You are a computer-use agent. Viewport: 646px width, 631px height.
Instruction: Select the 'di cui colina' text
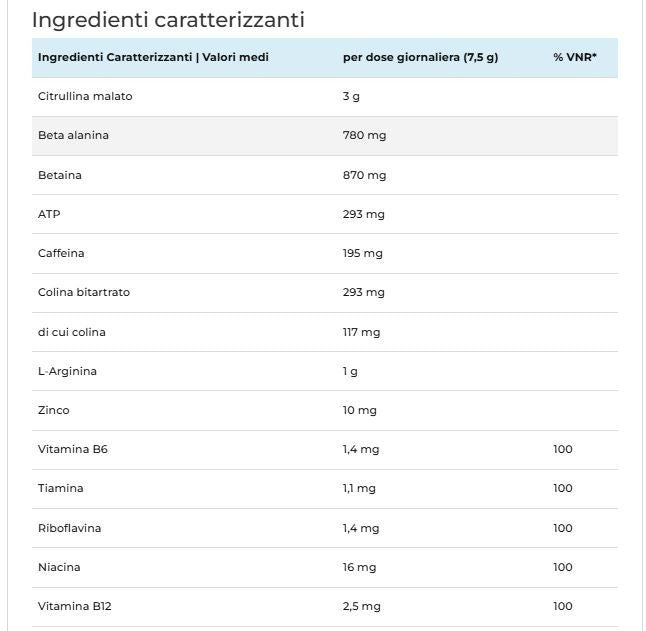pos(71,332)
